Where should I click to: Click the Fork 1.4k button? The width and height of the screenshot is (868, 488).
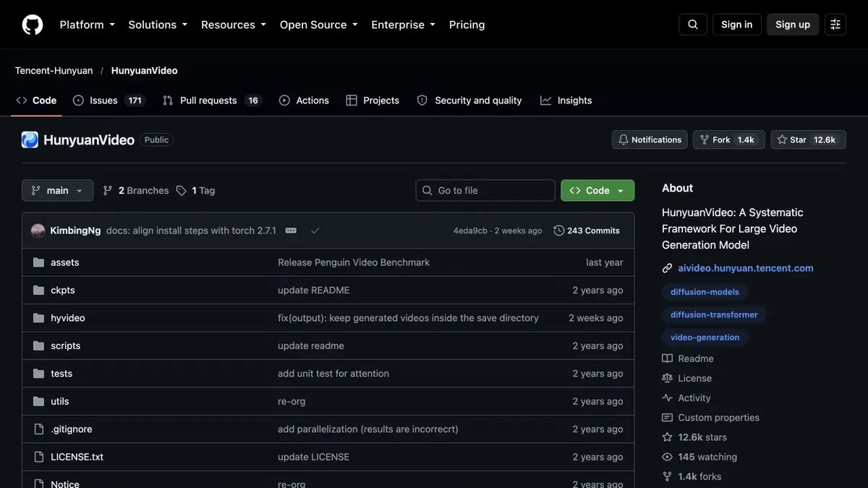729,140
